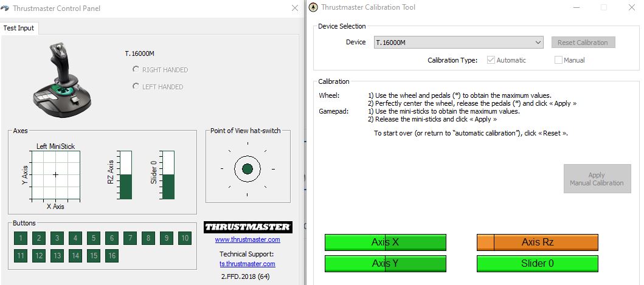Click the T.16000M joystick image

click(62, 81)
